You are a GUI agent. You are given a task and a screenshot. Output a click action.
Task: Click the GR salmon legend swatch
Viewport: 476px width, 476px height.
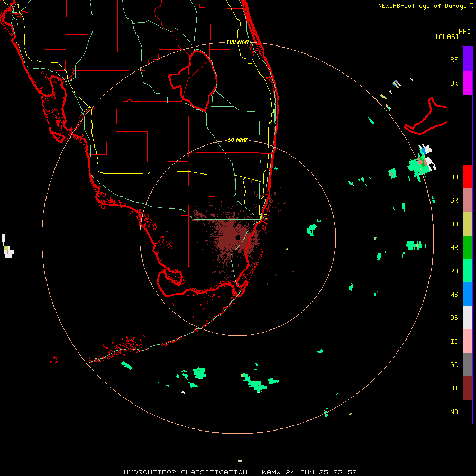[x=467, y=200]
